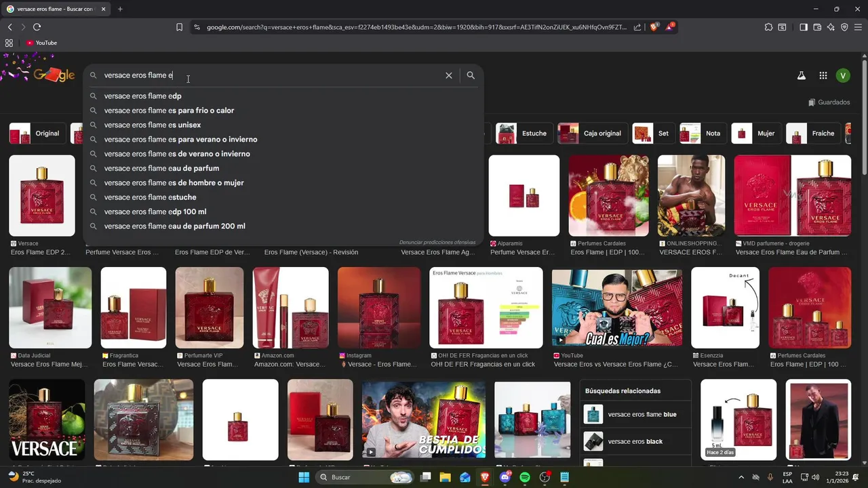This screenshot has height=488, width=868.
Task: Click the Brave Shields lion icon
Action: tap(654, 27)
